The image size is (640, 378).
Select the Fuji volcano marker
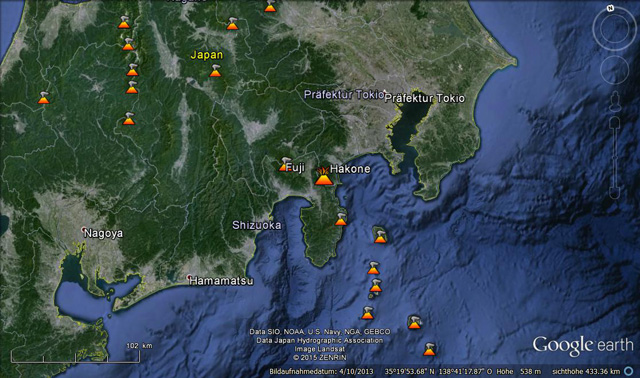click(x=284, y=164)
